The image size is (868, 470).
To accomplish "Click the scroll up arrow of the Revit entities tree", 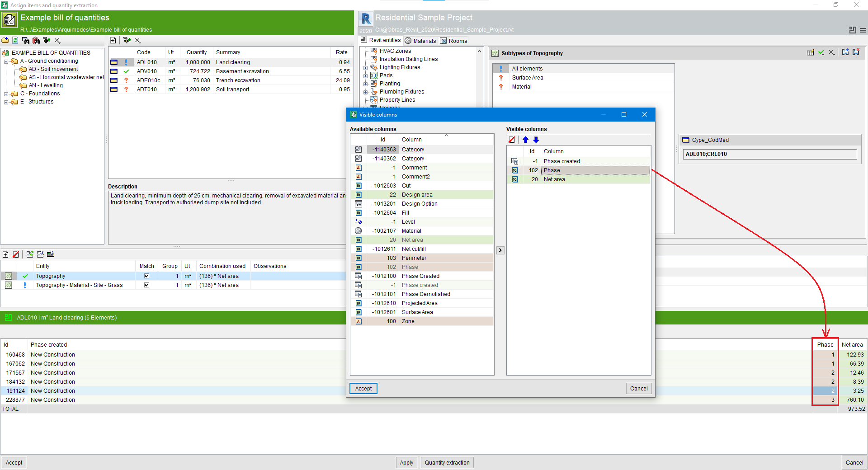I will point(479,52).
